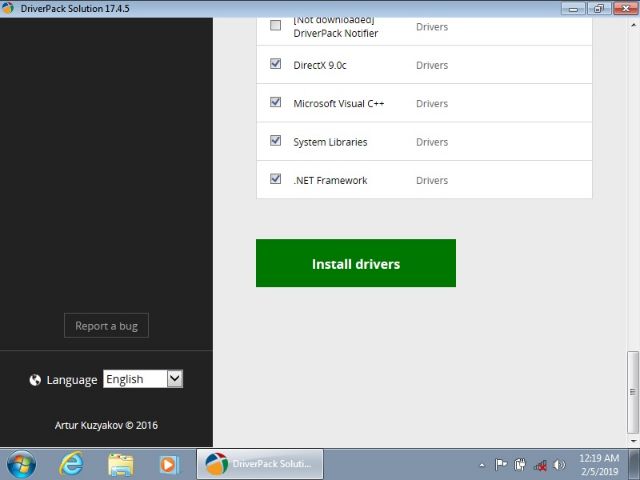Open Windows Explorer folder icon
Image resolution: width=640 pixels, height=480 pixels.
pos(120,464)
